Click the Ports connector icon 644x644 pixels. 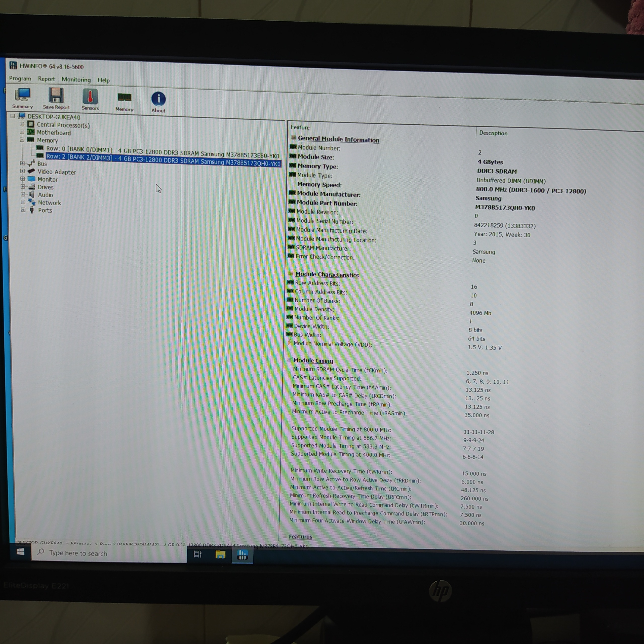pyautogui.click(x=32, y=210)
